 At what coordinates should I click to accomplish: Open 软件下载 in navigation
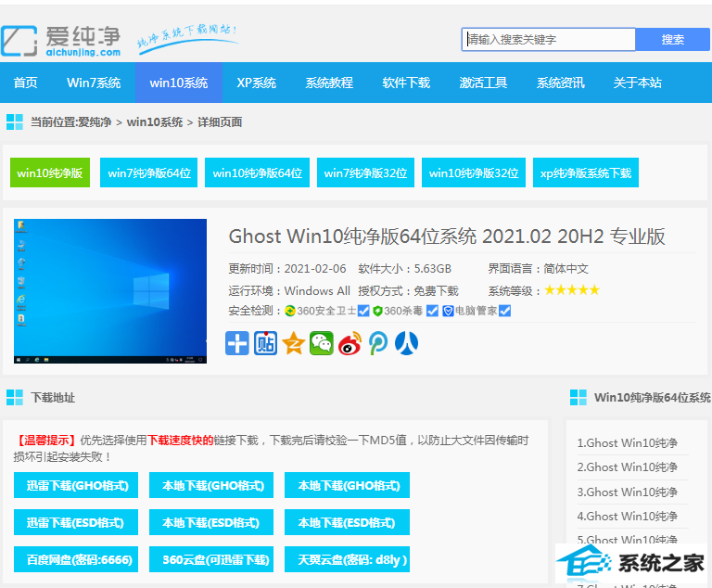[406, 83]
